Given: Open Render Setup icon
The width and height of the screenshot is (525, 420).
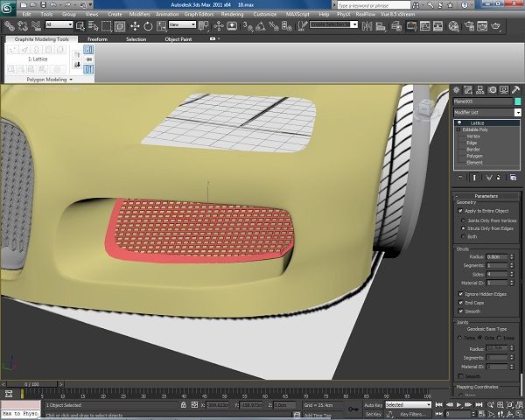Looking at the screenshot, I should pos(469,25).
